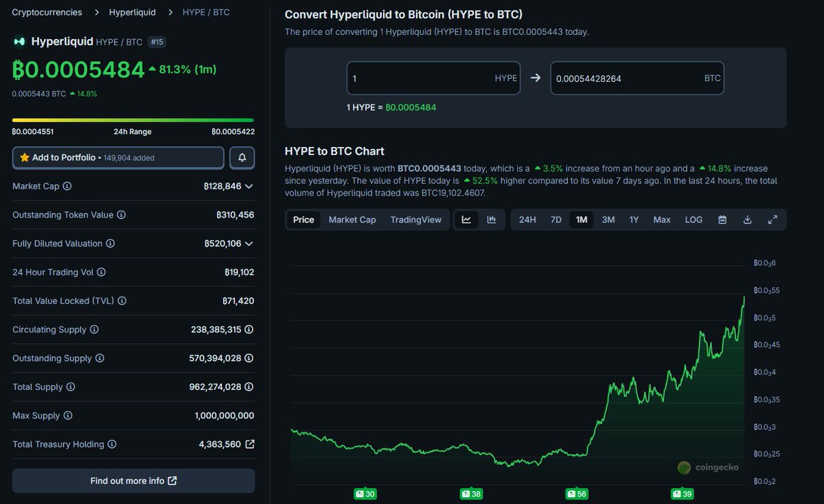Click the '1 HYPE = ₿0.0005484' rate text
The image size is (824, 504).
point(391,107)
